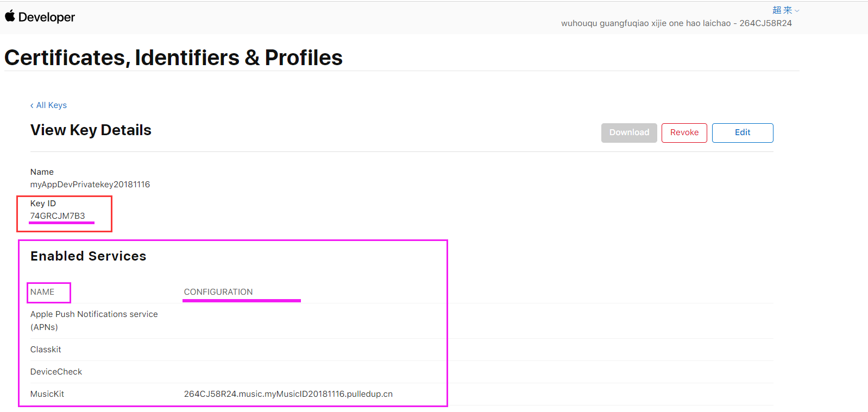The image size is (868, 412).
Task: Click the NAME column header
Action: pyautogui.click(x=42, y=292)
